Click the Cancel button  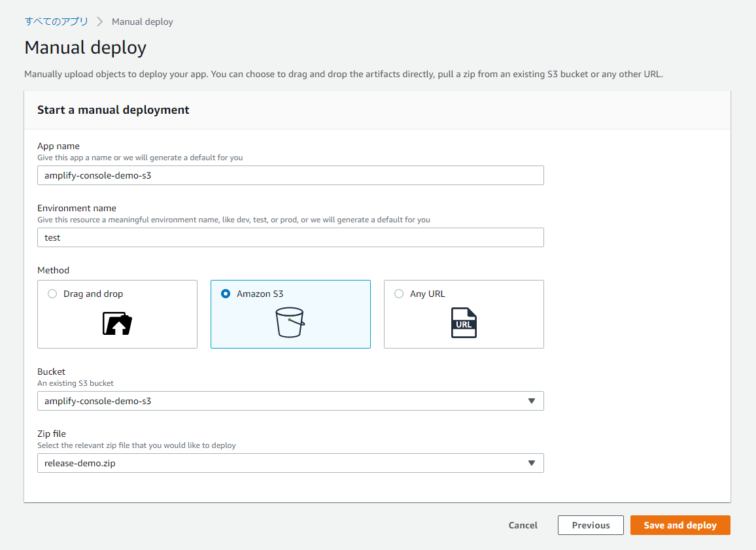523,525
